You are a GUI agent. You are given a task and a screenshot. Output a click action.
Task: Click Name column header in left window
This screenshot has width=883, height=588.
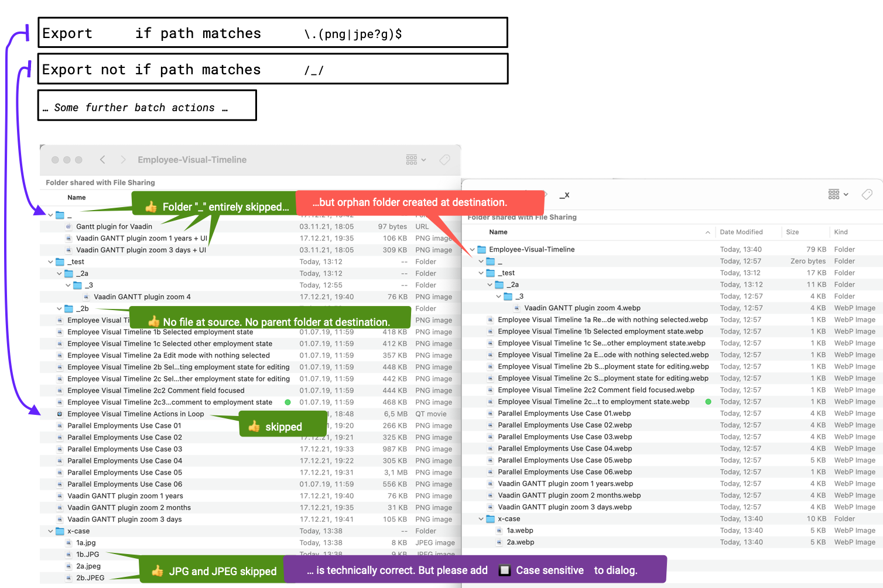(x=76, y=198)
